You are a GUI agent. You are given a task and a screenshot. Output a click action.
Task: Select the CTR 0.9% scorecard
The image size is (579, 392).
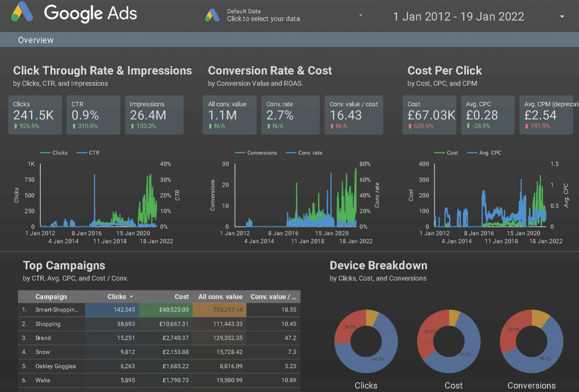tap(93, 115)
